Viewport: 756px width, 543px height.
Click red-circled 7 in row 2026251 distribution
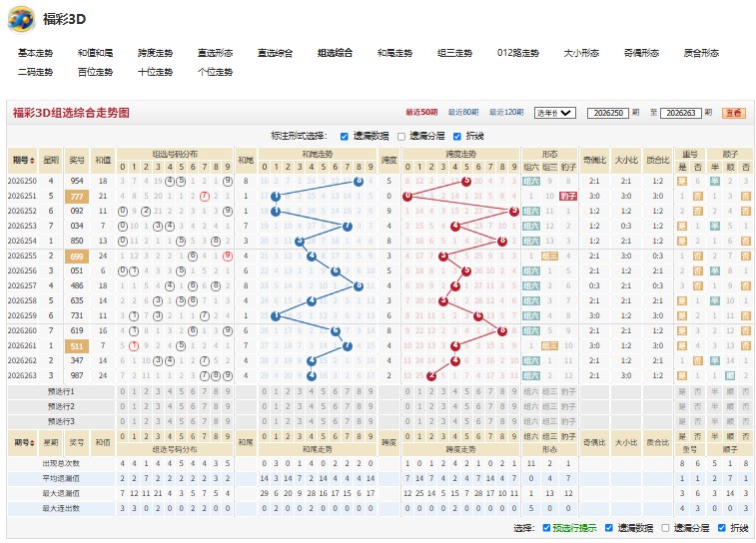pos(205,196)
